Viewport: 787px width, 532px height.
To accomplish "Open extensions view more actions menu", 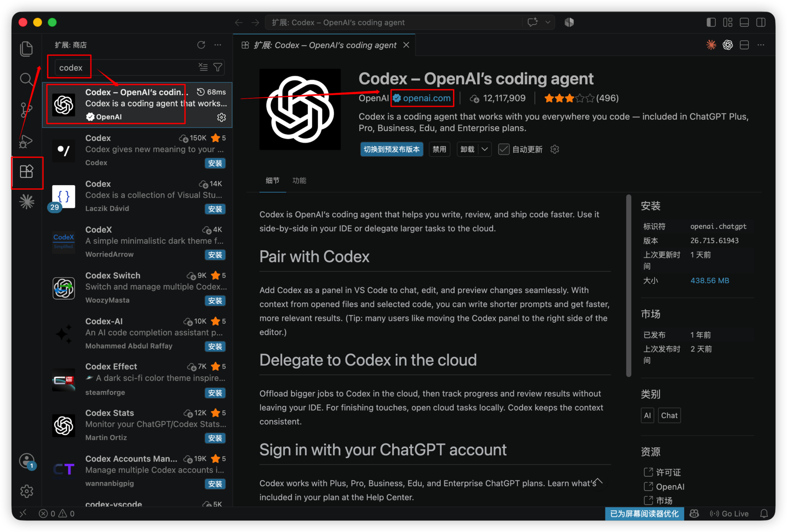I will click(218, 45).
